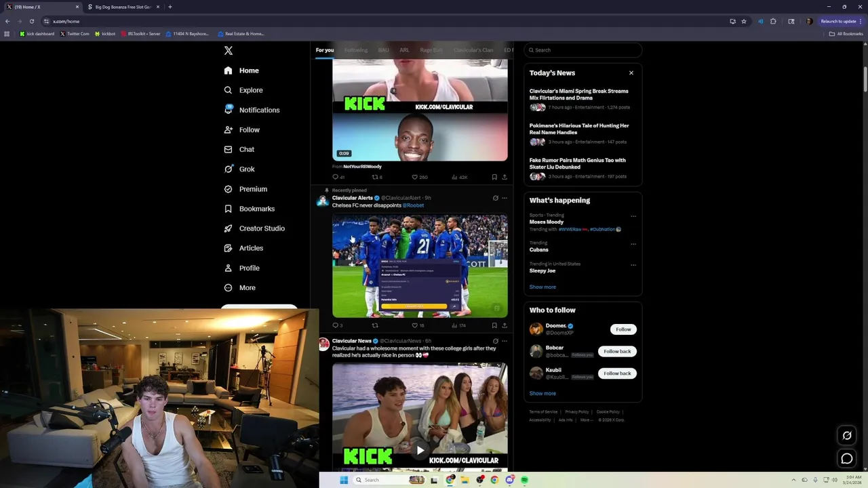This screenshot has width=868, height=488.
Task: Play the Clavicular News video
Action: (420, 450)
